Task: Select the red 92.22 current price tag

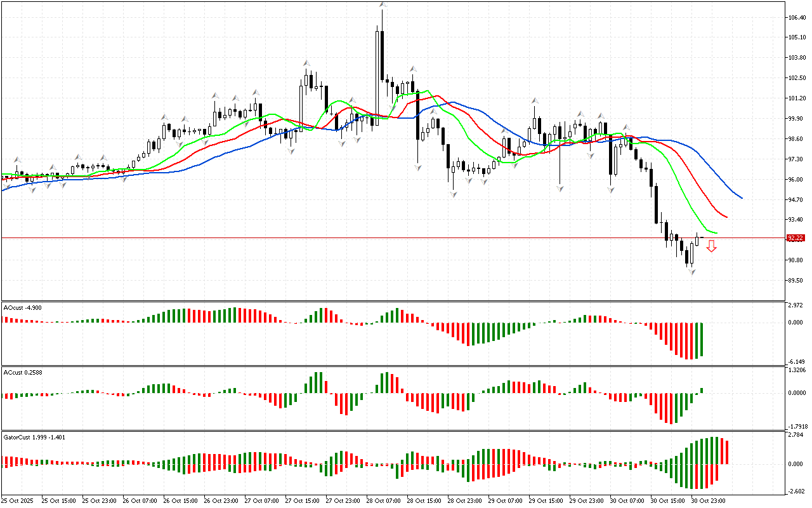Action: point(796,238)
